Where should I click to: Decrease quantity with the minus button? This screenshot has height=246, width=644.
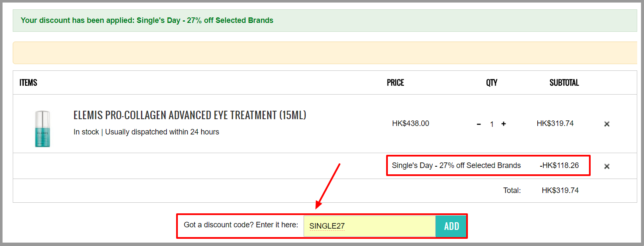tap(479, 124)
